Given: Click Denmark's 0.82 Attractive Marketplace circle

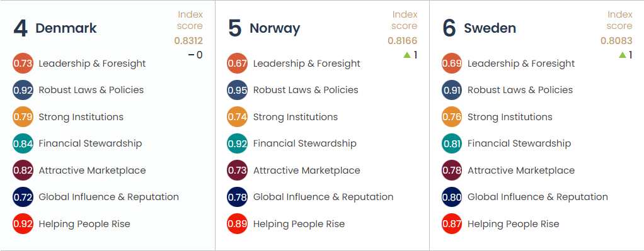Looking at the screenshot, I should (x=23, y=170).
